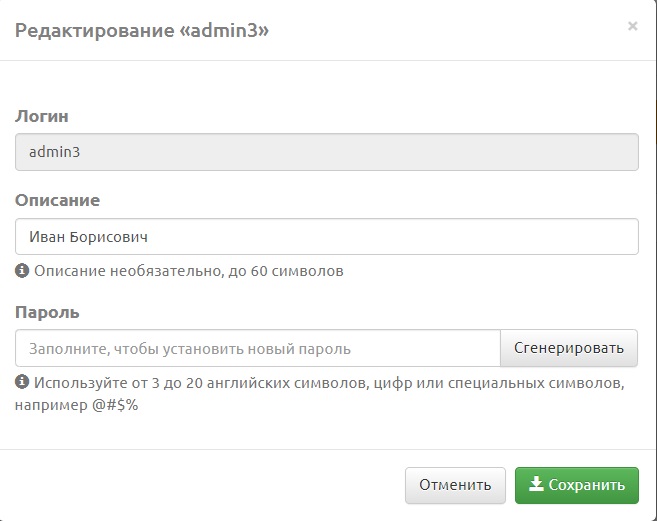Click the 'например @#$%' example text
This screenshot has height=521, width=657.
click(76, 407)
